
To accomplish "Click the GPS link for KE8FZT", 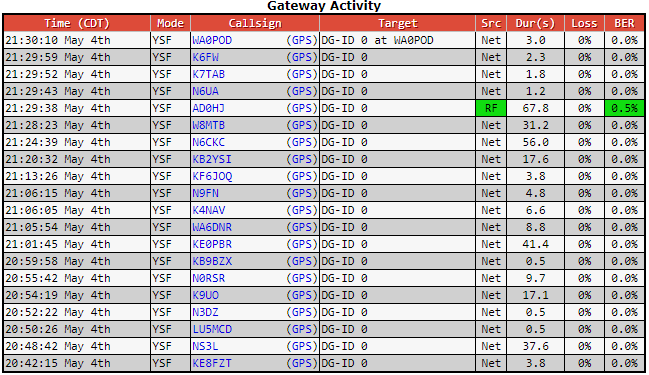I will pos(302,363).
